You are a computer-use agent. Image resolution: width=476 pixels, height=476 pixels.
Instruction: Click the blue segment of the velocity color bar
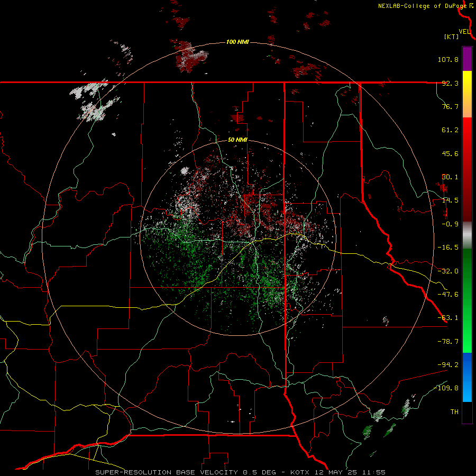[467, 377]
